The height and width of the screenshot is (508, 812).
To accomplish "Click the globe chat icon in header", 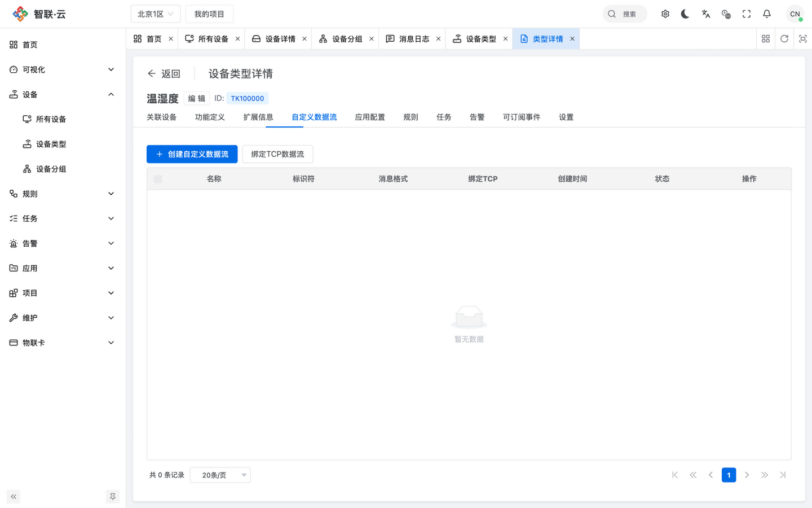I will tap(726, 14).
